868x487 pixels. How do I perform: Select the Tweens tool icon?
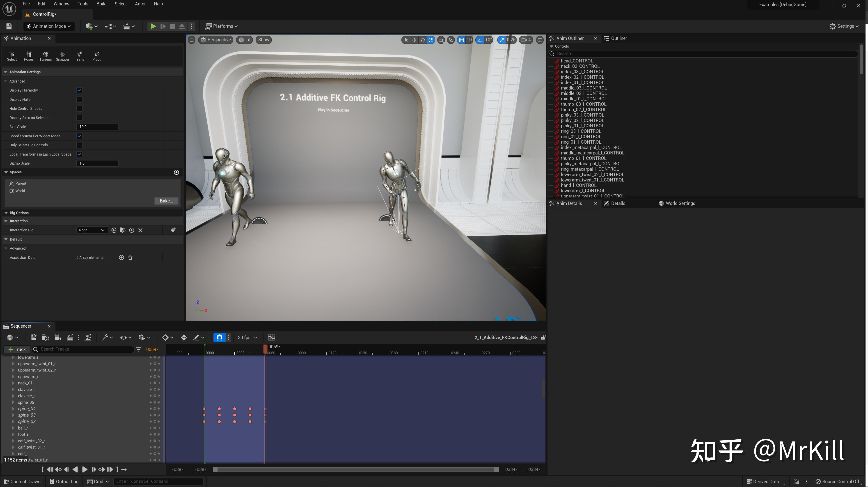(x=46, y=56)
